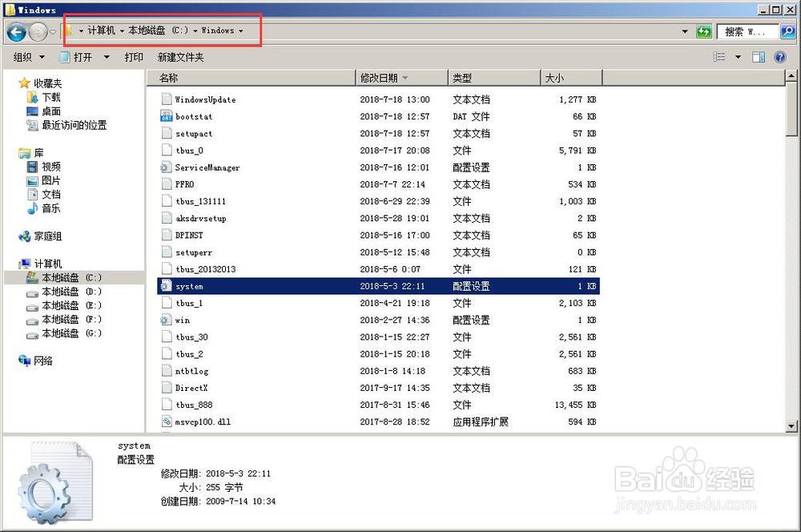Click the scrollbar down arrow

(x=791, y=425)
